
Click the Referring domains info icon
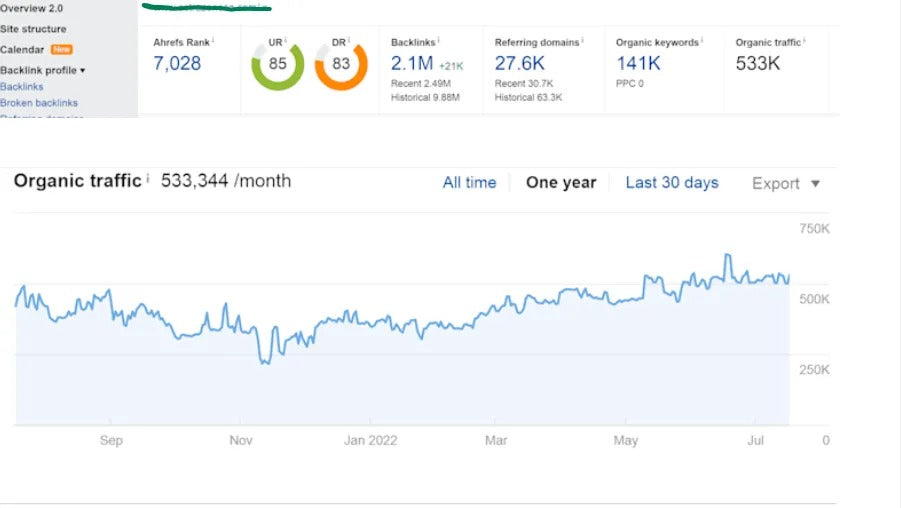[x=582, y=41]
